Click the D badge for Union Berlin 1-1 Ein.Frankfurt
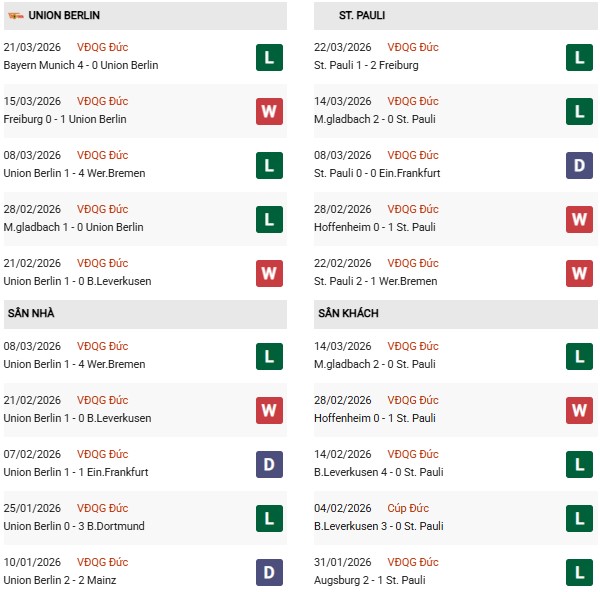The height and width of the screenshot is (592, 600). point(268,464)
